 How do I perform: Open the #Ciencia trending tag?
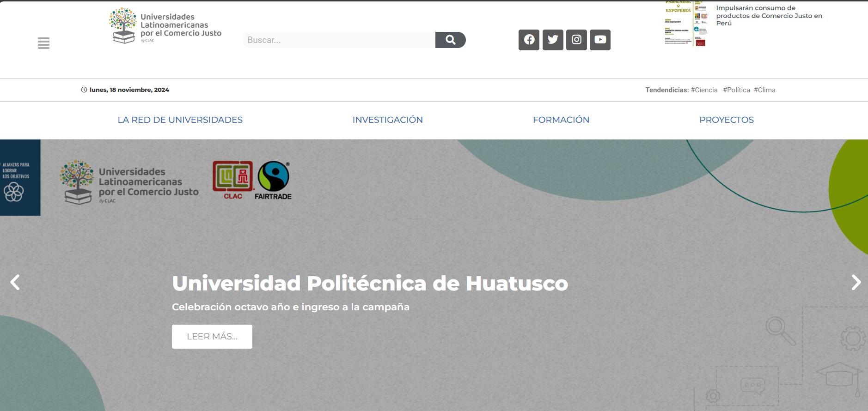point(704,90)
